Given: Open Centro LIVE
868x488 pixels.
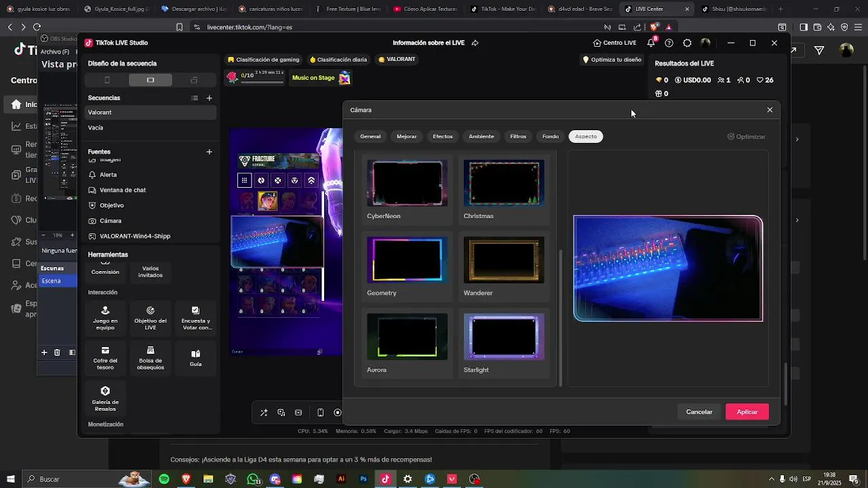Looking at the screenshot, I should (x=614, y=43).
